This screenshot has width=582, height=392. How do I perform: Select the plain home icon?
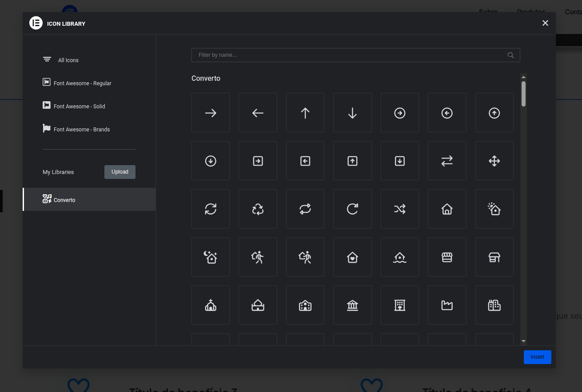(x=447, y=209)
